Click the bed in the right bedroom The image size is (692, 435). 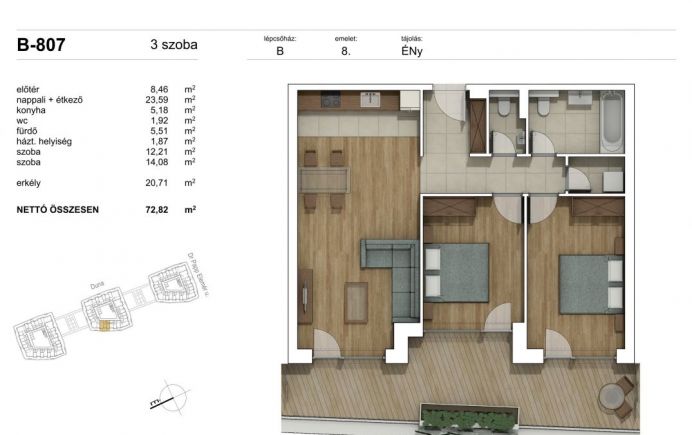(x=591, y=284)
